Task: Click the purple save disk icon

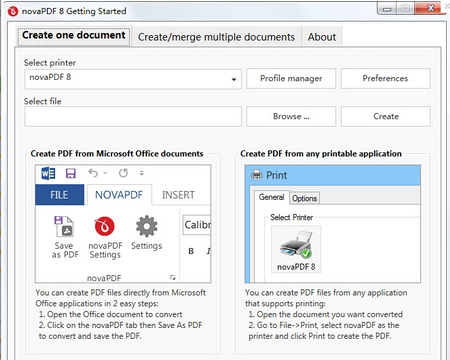Action: (71, 173)
